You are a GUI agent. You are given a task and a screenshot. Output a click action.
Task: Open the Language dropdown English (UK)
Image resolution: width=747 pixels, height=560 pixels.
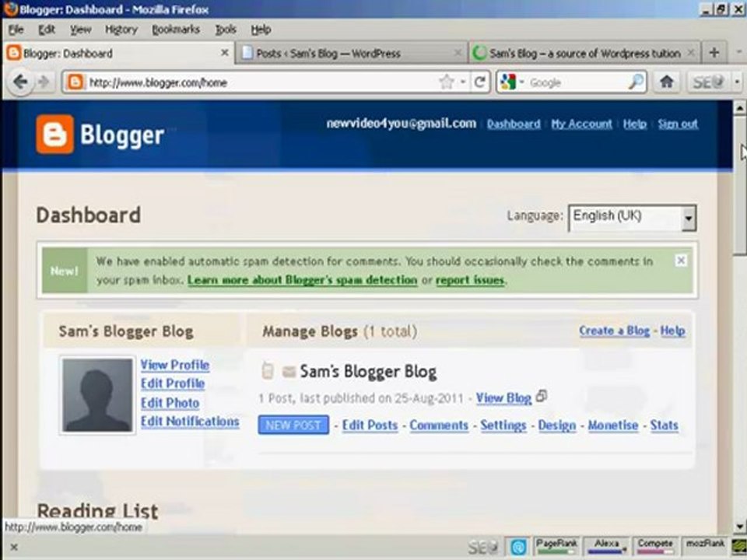tap(632, 218)
